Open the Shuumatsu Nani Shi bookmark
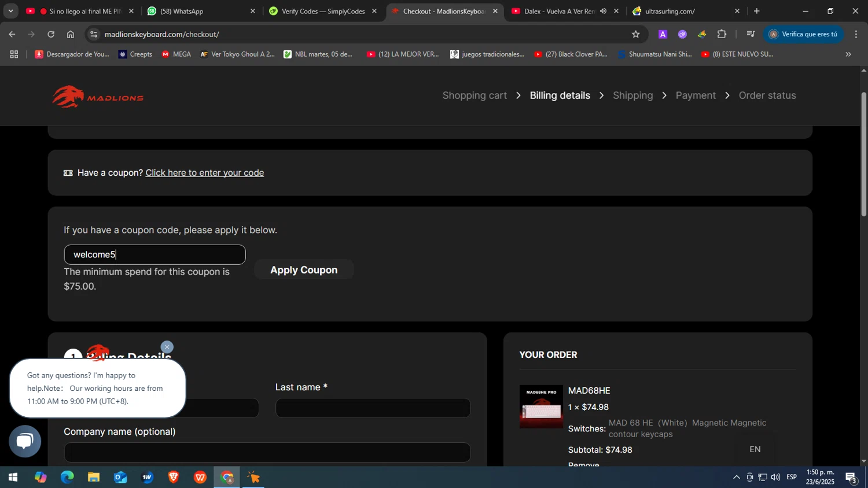The width and height of the screenshot is (868, 488). [654, 54]
